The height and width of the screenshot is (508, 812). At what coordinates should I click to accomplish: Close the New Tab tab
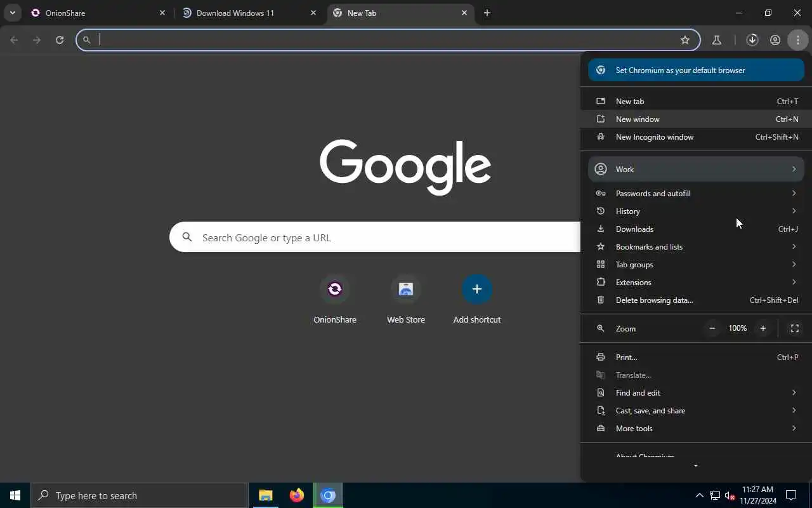tap(464, 13)
